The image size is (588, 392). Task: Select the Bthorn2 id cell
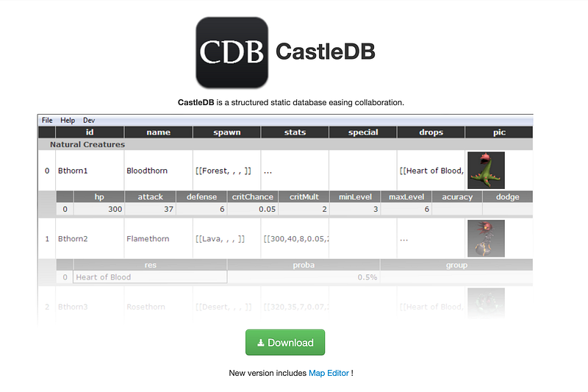90,238
